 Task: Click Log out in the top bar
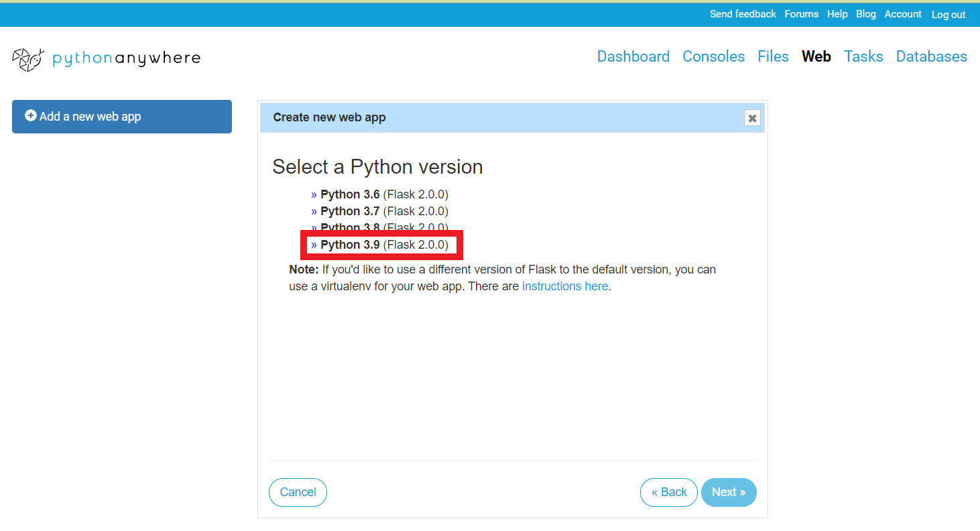point(948,14)
